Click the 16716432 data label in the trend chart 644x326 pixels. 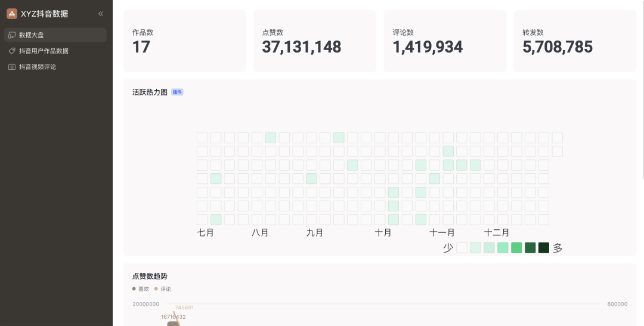[x=174, y=317]
